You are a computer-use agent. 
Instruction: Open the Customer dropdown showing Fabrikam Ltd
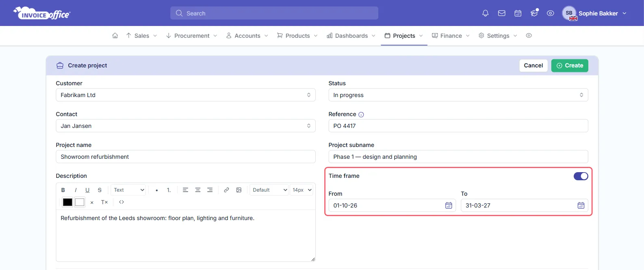tap(186, 95)
